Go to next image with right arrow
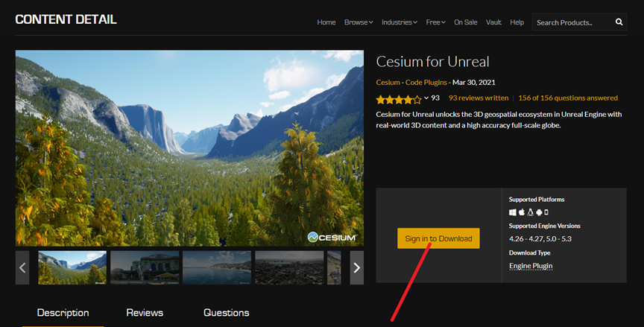The width and height of the screenshot is (644, 327). coord(356,268)
